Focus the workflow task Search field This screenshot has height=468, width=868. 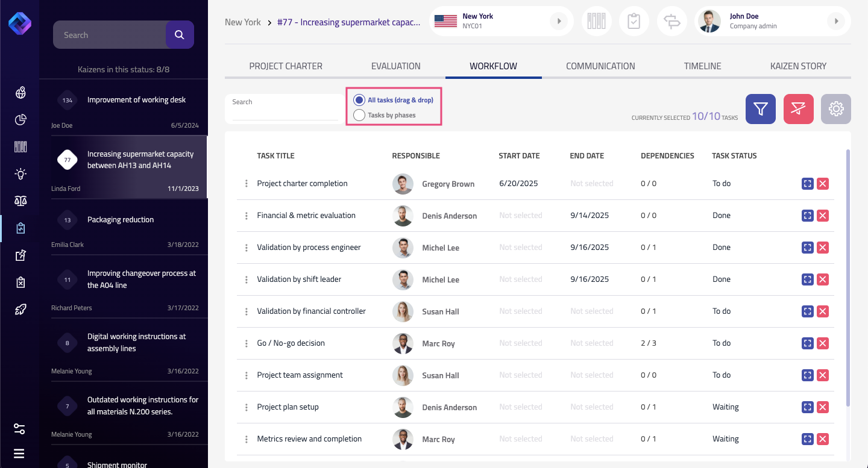286,108
